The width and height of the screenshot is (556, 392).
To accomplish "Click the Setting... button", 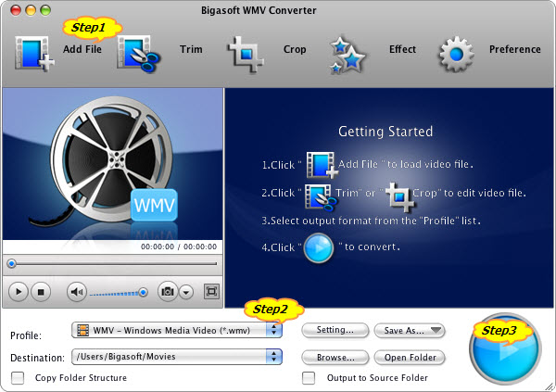I will 335,330.
